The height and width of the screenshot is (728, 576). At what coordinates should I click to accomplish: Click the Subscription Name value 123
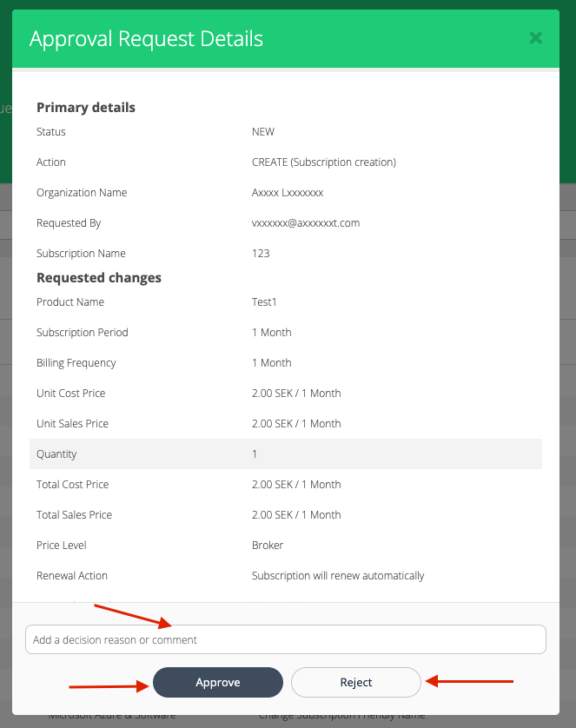coord(261,254)
